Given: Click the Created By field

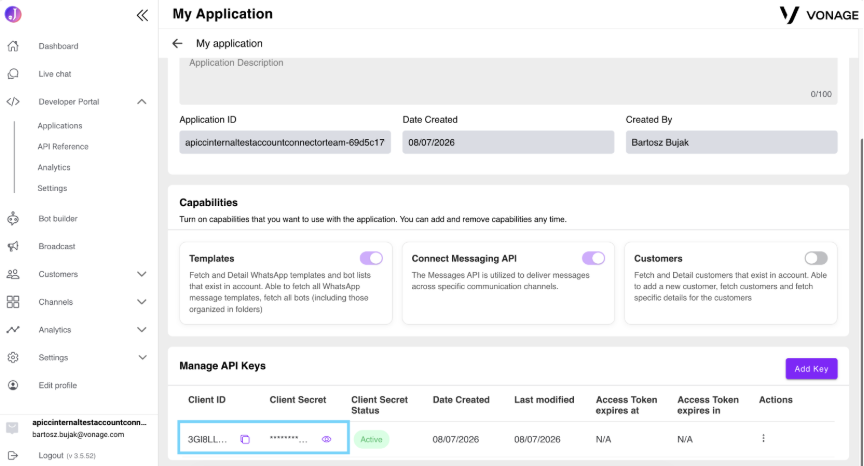Looking at the screenshot, I should pyautogui.click(x=731, y=143).
